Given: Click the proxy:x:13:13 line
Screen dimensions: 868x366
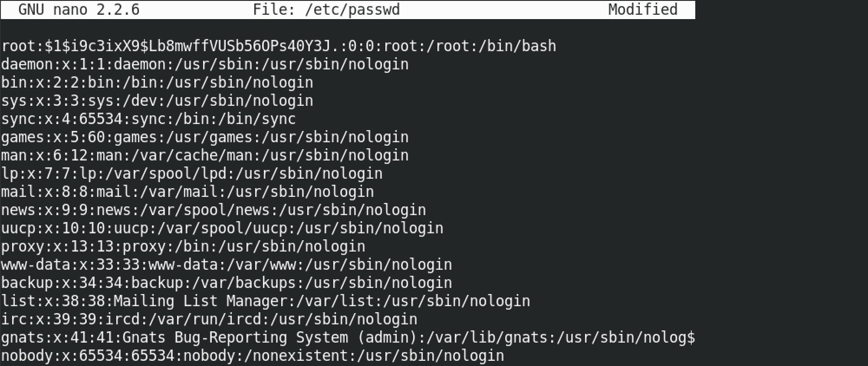Looking at the screenshot, I should coord(183,246).
